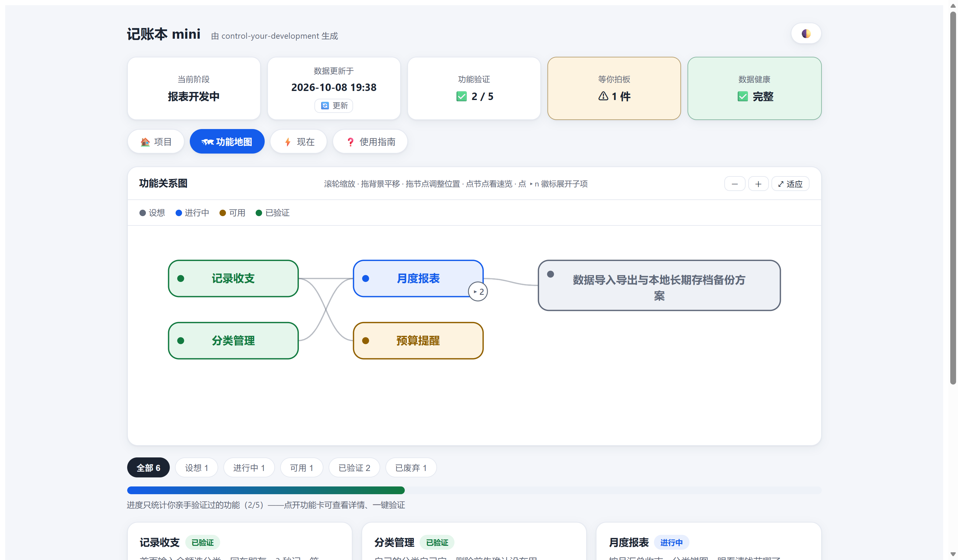Select the 记录收支 node in the graph
This screenshot has height=560, width=958.
click(233, 278)
